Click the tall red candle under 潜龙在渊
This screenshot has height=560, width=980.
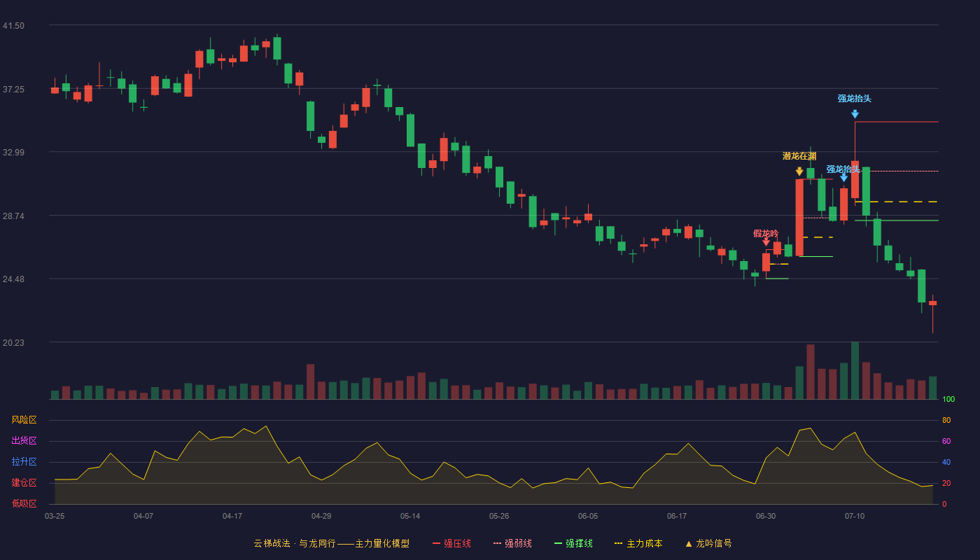pos(799,218)
